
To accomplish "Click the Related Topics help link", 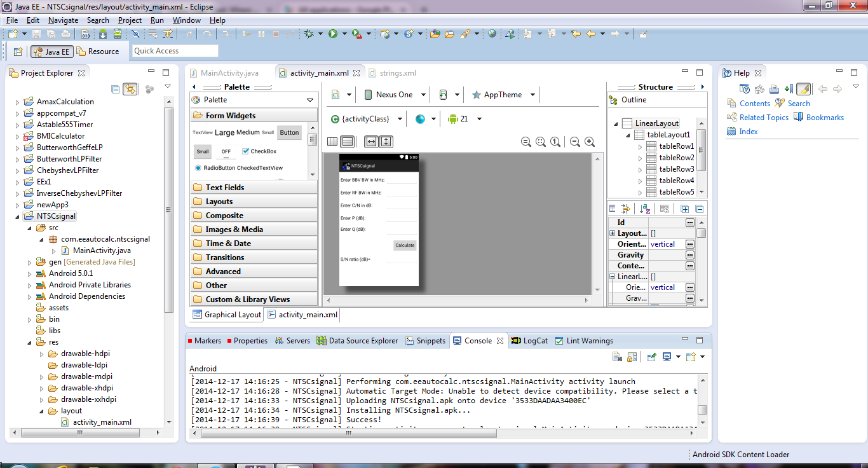I will point(764,118).
